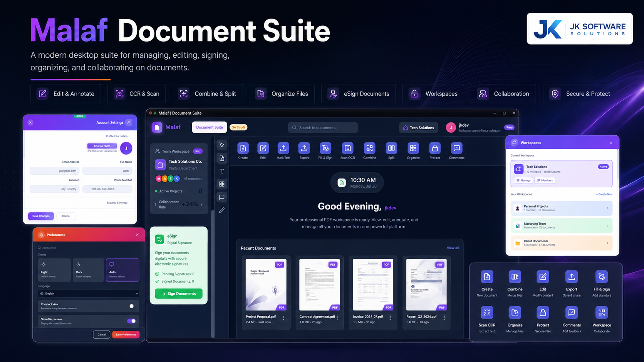Click the speech bubble icon in side strip
Image resolution: width=644 pixels, height=362 pixels.
pos(222,197)
